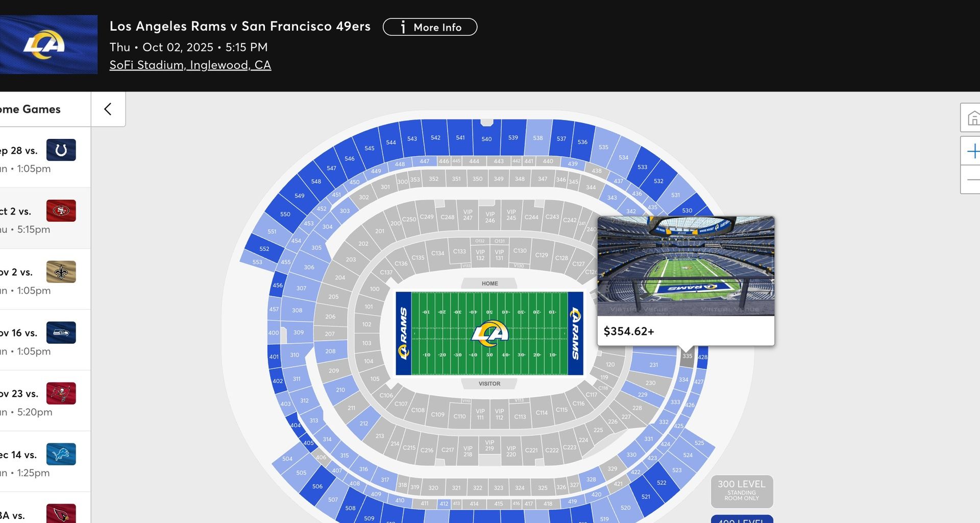This screenshot has width=980, height=523.
Task: Select the 49ers game on Oct 2
Action: 45,219
